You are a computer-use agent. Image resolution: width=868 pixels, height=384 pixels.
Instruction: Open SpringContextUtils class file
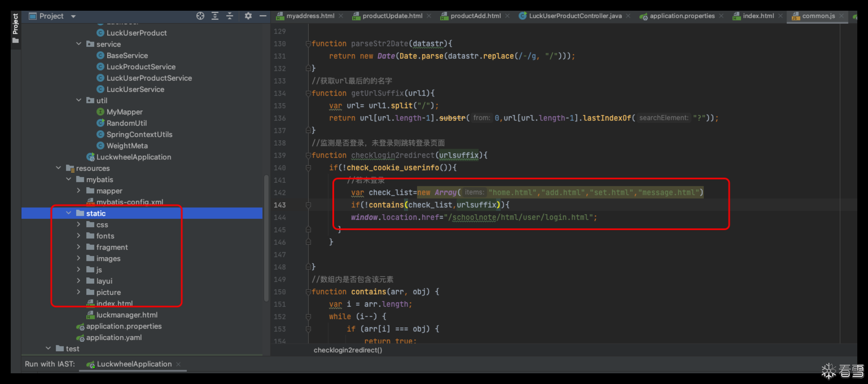pos(134,134)
